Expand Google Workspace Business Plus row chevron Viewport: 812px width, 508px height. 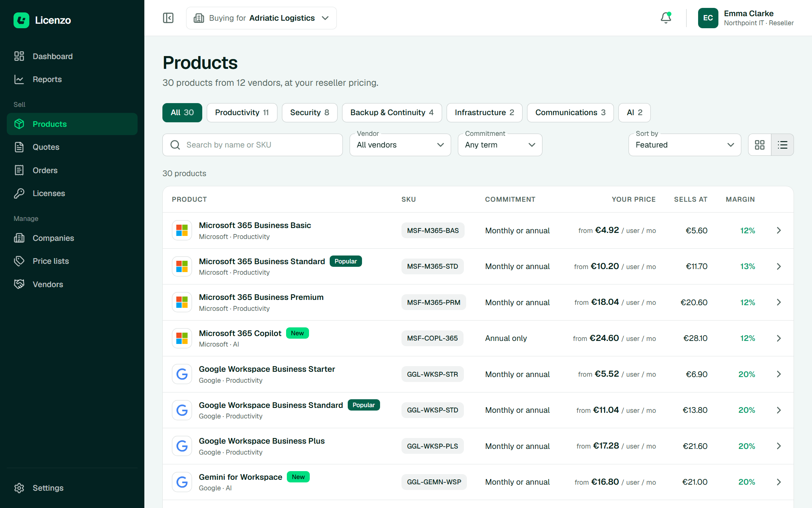(779, 446)
